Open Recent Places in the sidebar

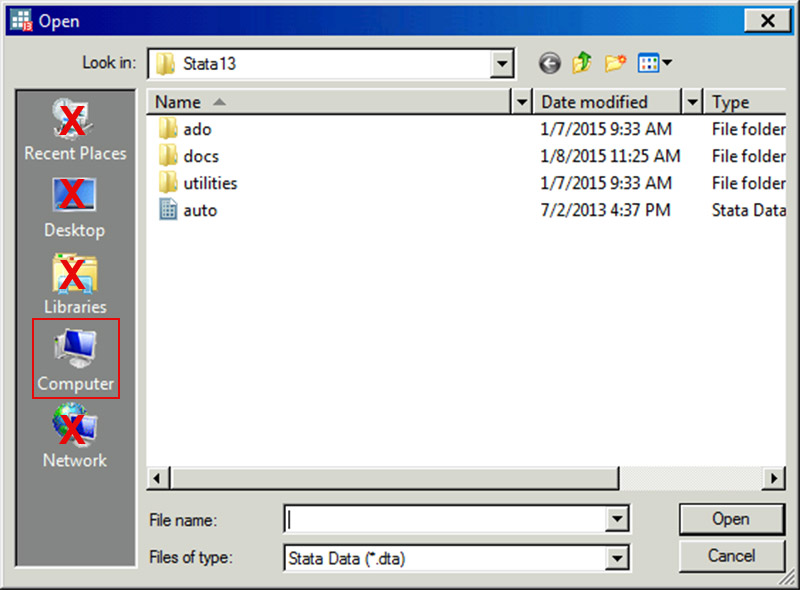pyautogui.click(x=75, y=130)
